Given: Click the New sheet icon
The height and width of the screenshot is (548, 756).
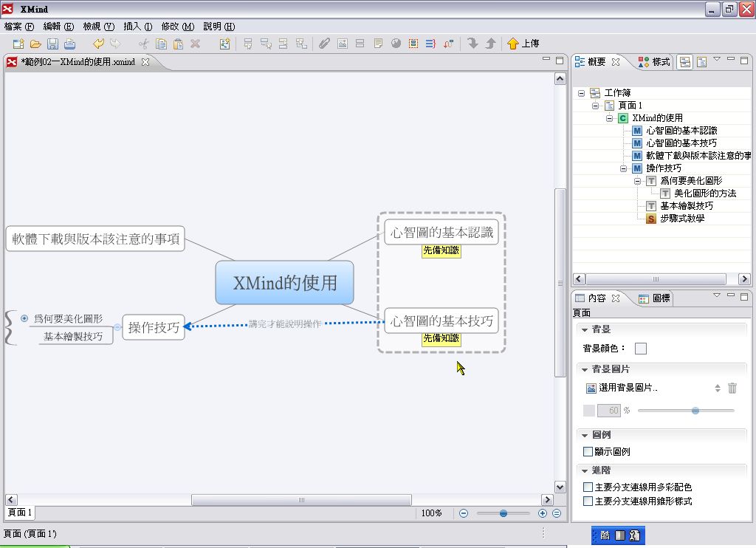Looking at the screenshot, I should 224,44.
